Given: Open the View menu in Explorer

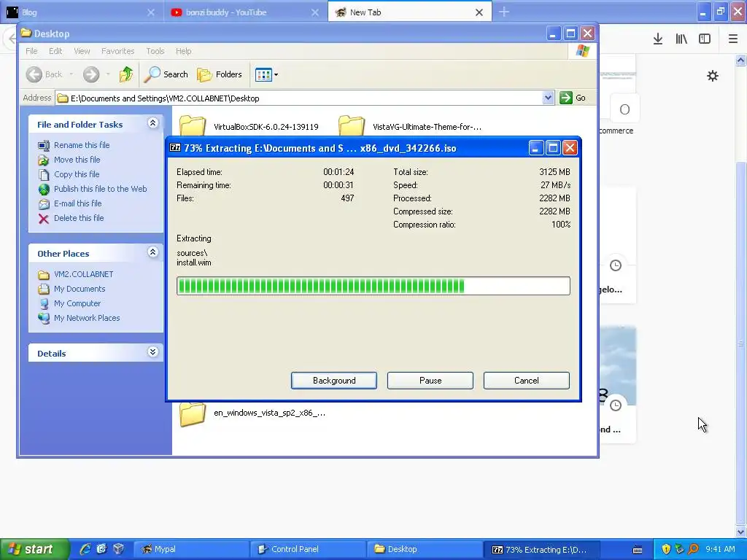Looking at the screenshot, I should [x=82, y=51].
